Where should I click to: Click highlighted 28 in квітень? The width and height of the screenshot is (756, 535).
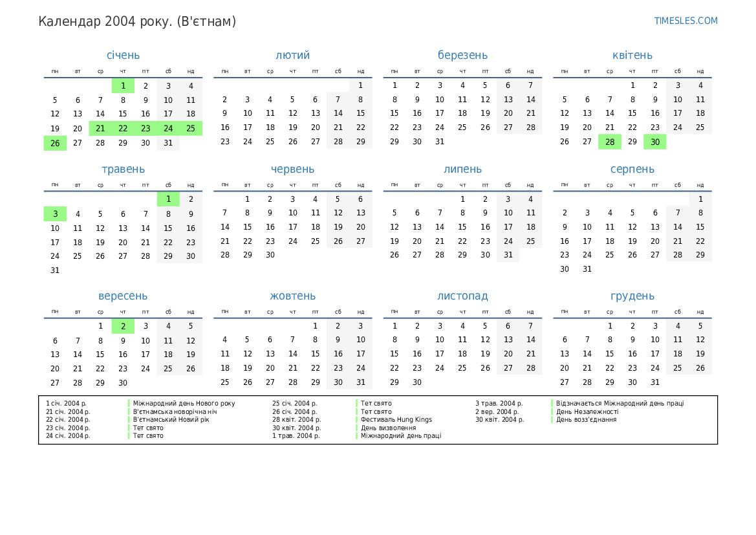(610, 142)
